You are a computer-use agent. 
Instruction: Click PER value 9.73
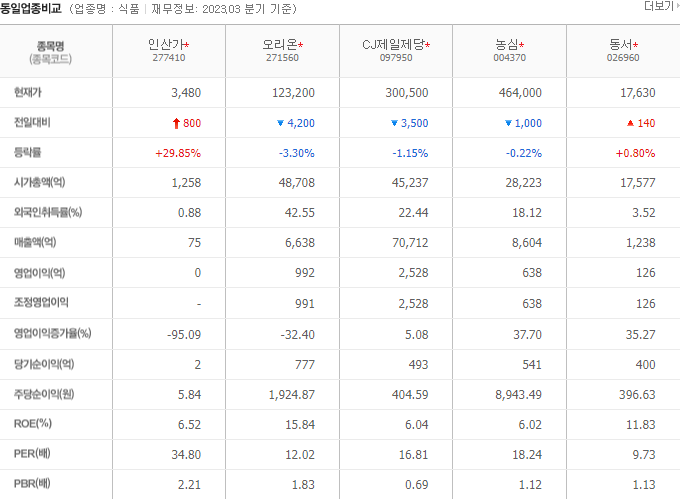(x=644, y=455)
